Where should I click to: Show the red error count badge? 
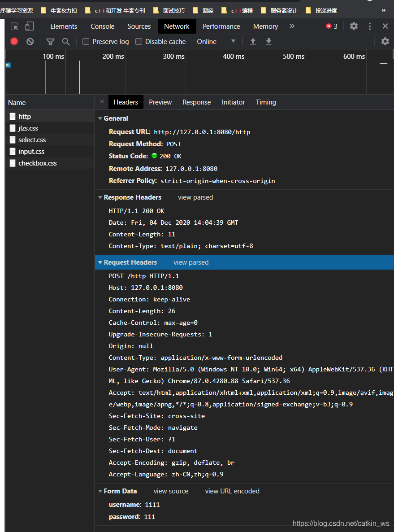click(x=332, y=26)
